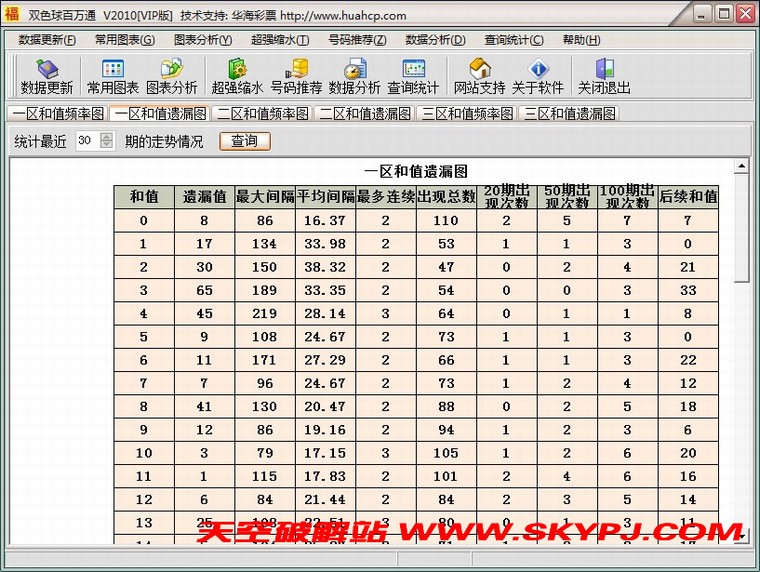The height and width of the screenshot is (572, 760).
Task: Switch to the 一区和值频率图 tab
Action: (x=58, y=113)
